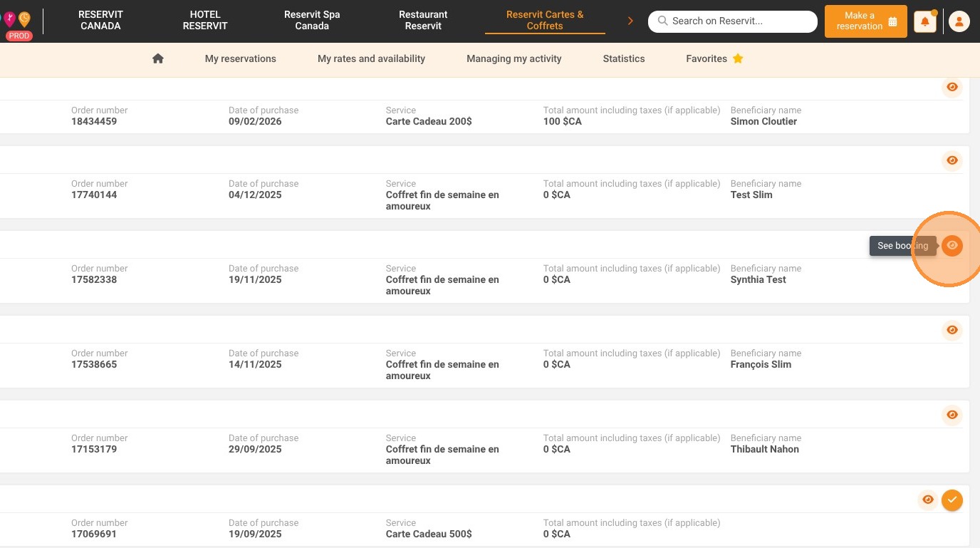Click order number 18434459
This screenshot has height=548, width=980.
point(94,121)
